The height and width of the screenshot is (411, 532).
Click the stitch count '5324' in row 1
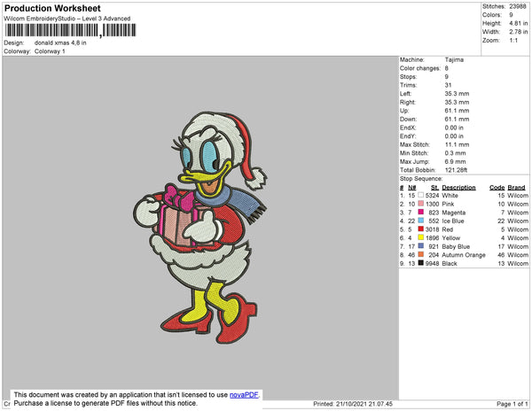(433, 196)
